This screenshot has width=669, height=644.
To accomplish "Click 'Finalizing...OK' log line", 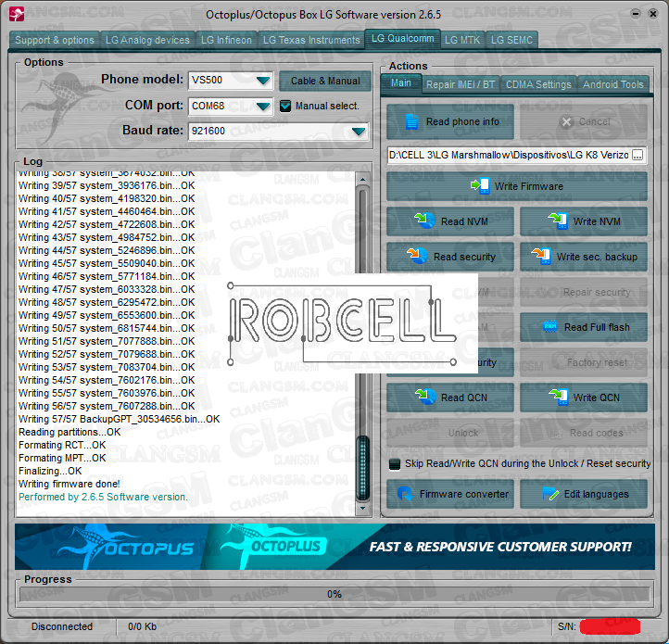I will click(50, 471).
